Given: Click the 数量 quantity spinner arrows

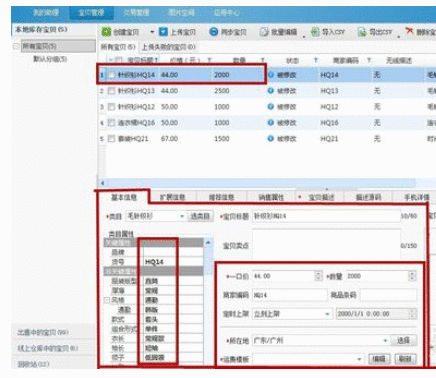Looking at the screenshot, I should coord(412,276).
